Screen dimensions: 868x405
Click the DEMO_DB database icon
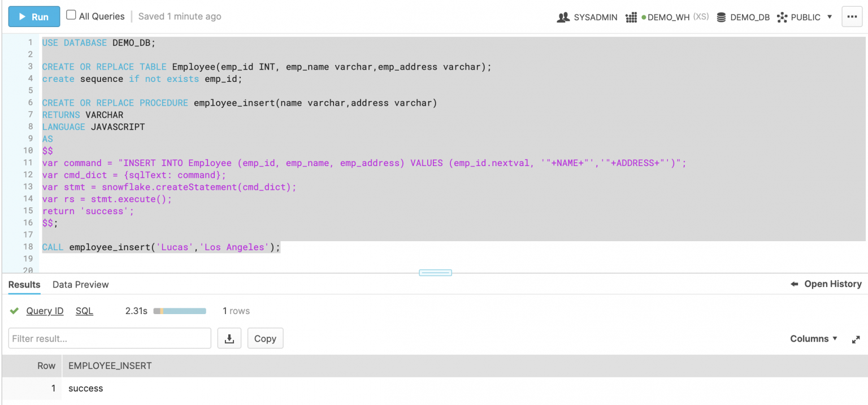[721, 17]
